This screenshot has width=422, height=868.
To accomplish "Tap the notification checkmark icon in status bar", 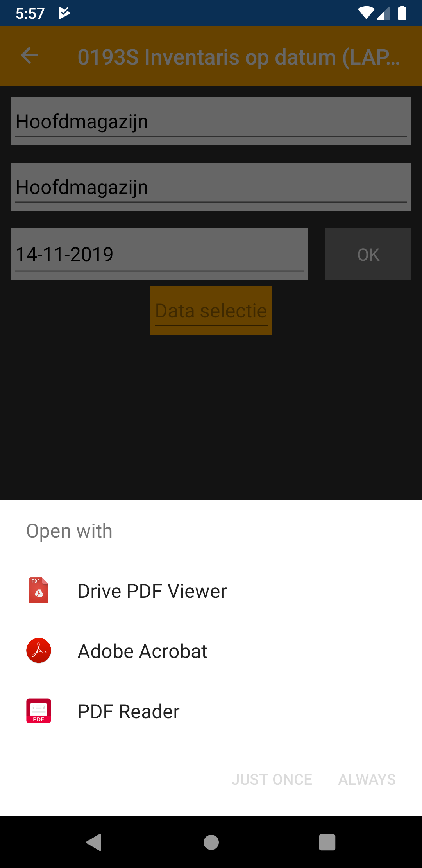I will pyautogui.click(x=64, y=13).
